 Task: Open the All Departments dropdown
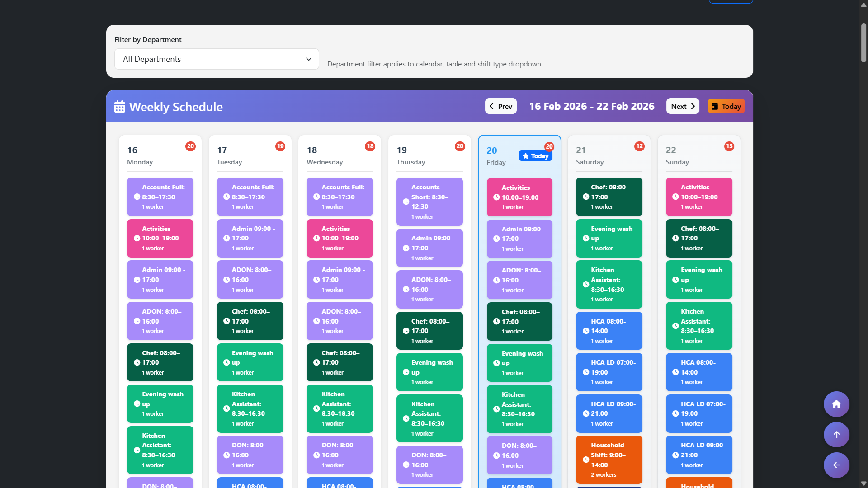pos(217,59)
